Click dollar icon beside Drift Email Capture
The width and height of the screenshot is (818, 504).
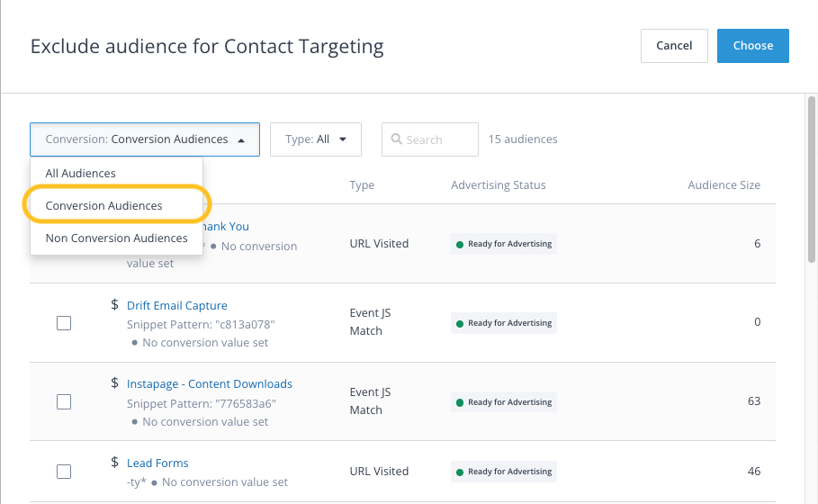[114, 305]
